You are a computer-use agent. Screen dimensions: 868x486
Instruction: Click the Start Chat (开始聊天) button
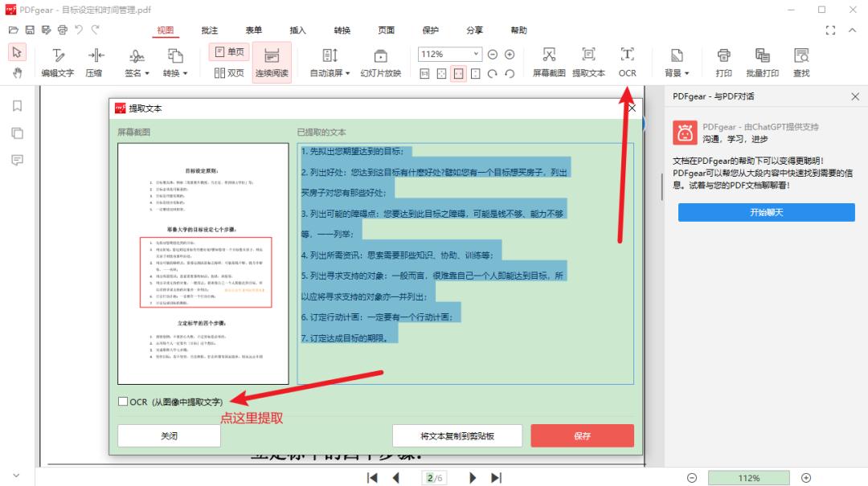tap(765, 212)
